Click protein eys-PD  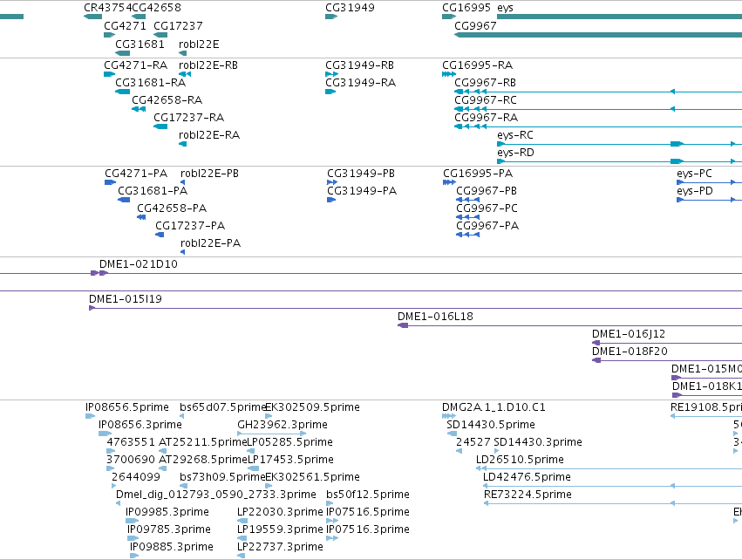pyautogui.click(x=694, y=191)
